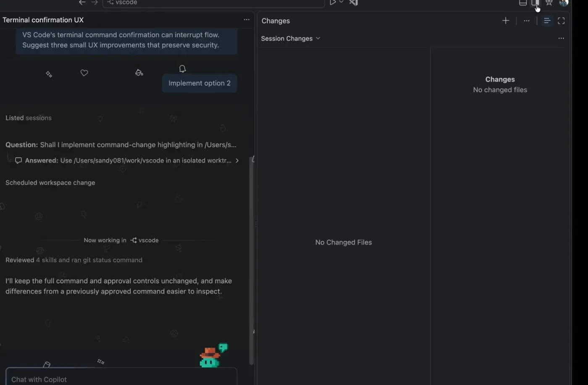This screenshot has height=385, width=588.
Task: Open the Session Changes dropdown
Action: [x=291, y=38]
